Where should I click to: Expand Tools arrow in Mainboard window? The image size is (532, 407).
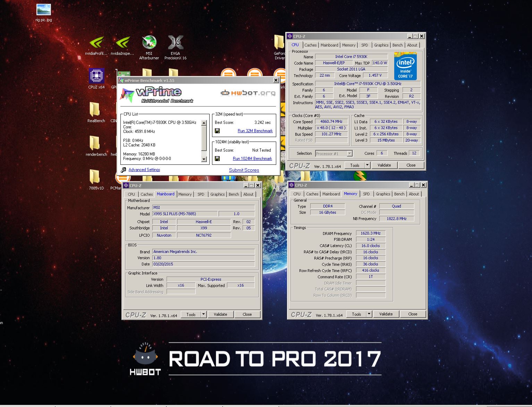tap(204, 314)
